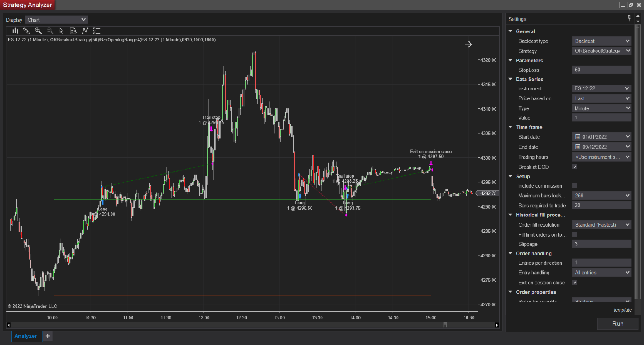Minimize the Strategy Analyzer window

tap(623, 5)
